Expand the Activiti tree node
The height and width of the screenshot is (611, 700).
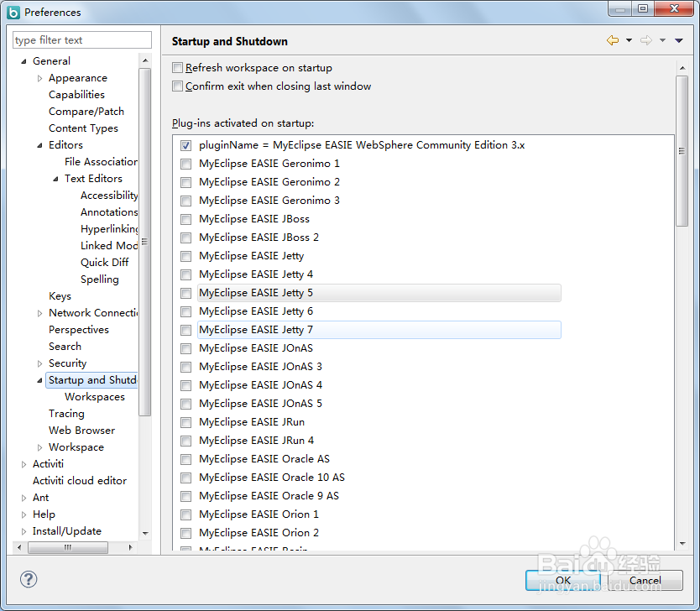(24, 464)
